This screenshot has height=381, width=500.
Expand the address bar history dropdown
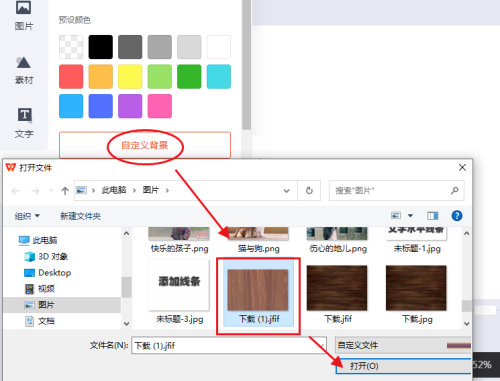coord(286,191)
